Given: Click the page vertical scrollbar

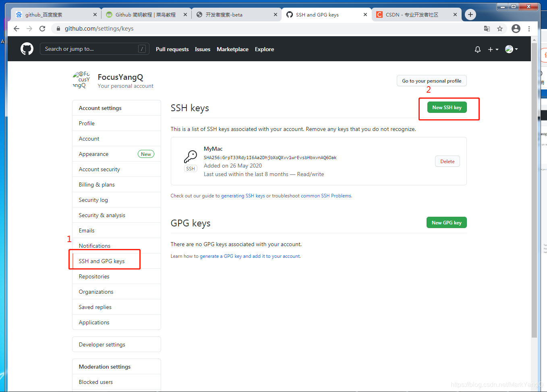Looking at the screenshot, I should coord(534,189).
